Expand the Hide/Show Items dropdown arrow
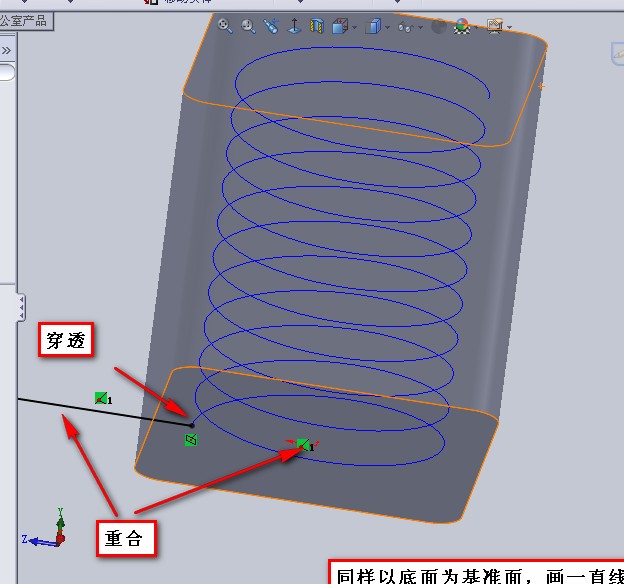The image size is (624, 584). point(420,28)
